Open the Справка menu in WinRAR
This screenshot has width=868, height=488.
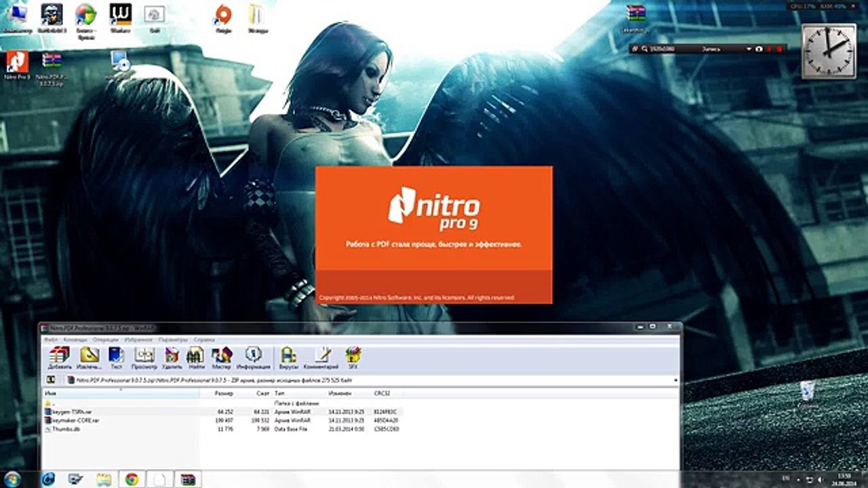[x=204, y=339]
